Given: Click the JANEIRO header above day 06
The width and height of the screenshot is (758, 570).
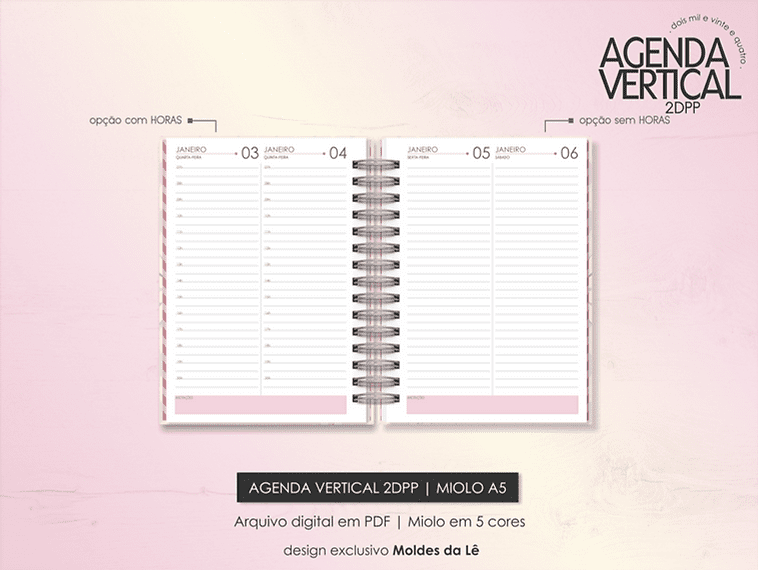Looking at the screenshot, I should [x=511, y=148].
